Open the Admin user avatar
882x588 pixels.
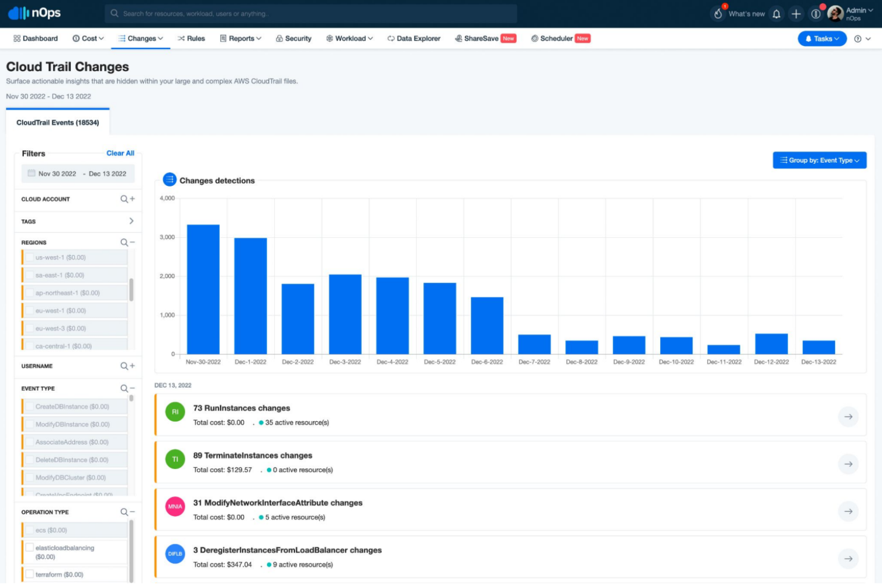pos(836,14)
